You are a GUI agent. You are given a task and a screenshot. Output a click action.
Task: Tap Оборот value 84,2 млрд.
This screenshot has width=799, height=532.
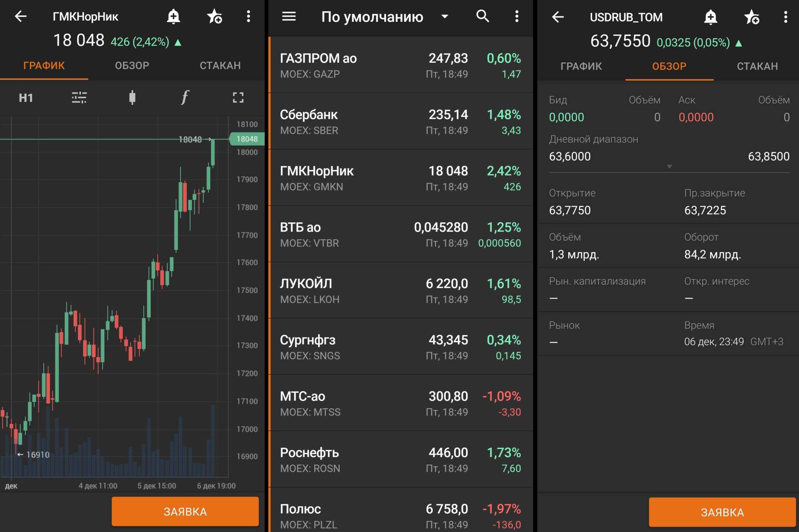(713, 255)
